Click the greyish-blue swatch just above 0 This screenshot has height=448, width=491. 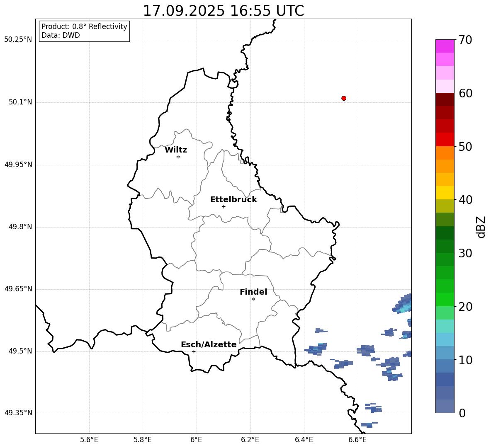[445, 406]
